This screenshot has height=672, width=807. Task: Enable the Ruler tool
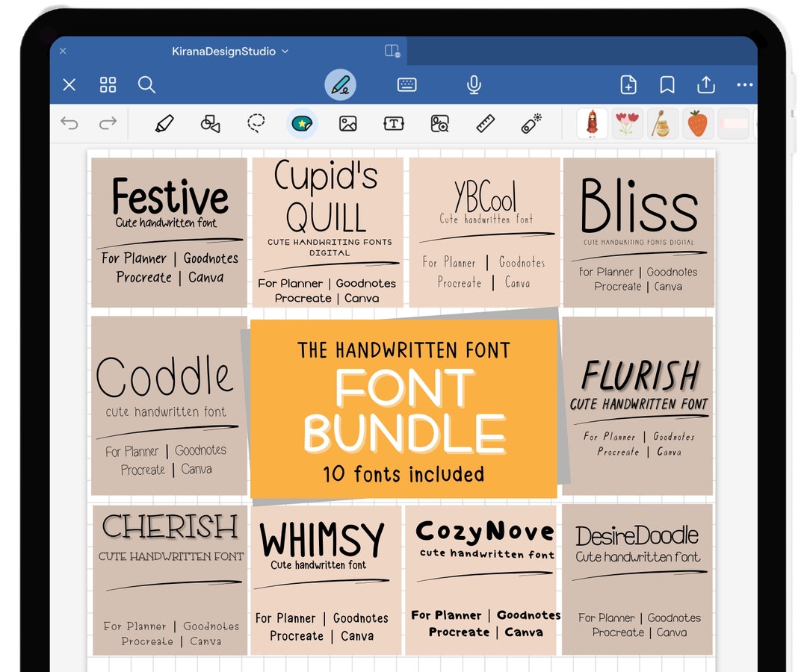[x=484, y=123]
